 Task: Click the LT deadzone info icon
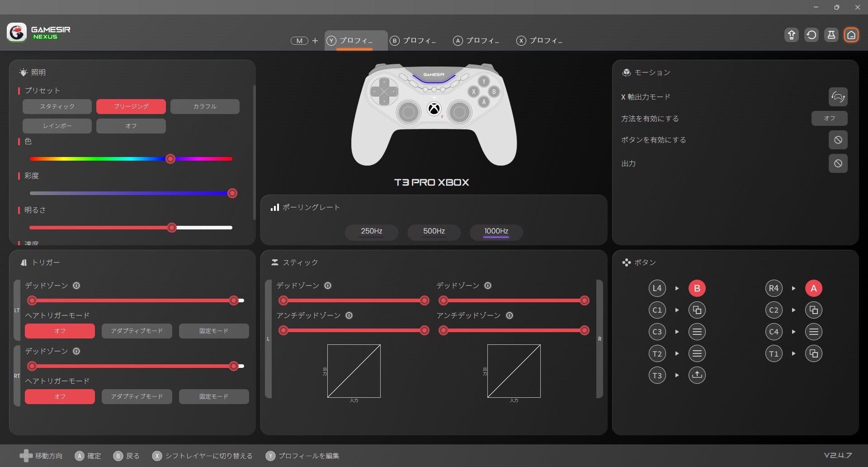point(76,286)
